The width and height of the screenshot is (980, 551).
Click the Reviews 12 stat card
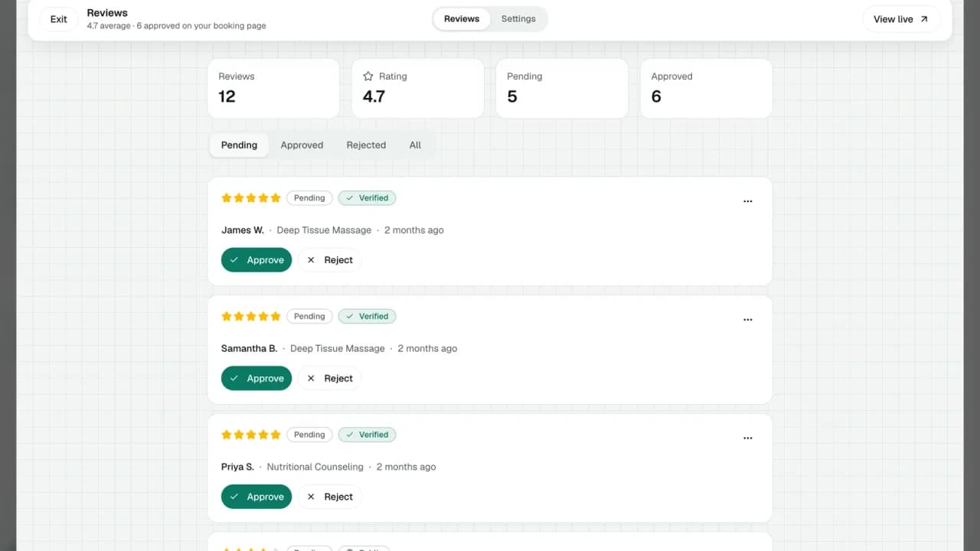point(273,89)
